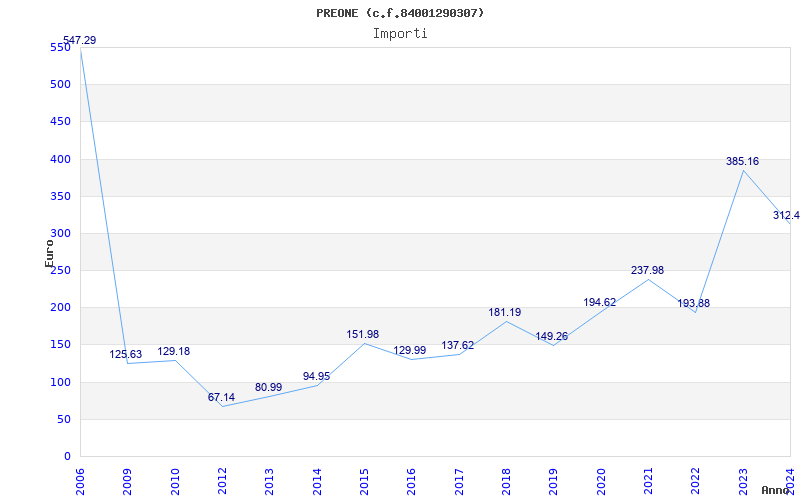Select the 547.29 data label
Screen dimensions: 800x500
click(x=80, y=40)
